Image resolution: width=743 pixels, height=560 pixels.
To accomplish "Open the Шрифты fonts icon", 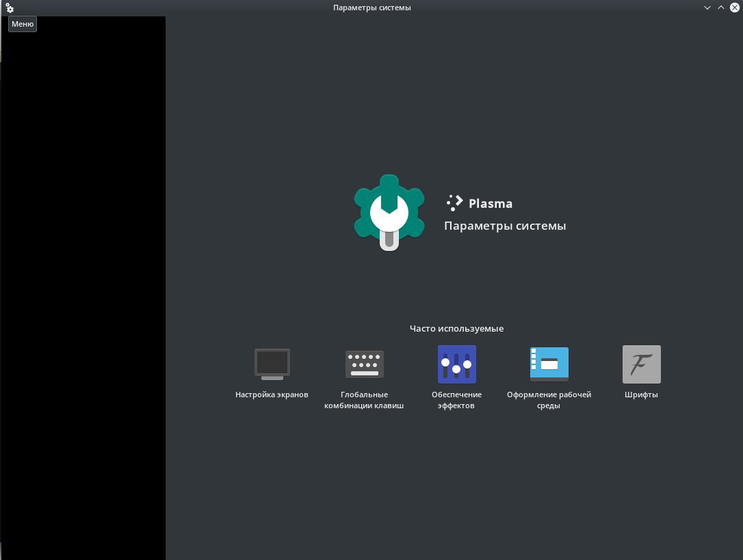I will click(x=641, y=364).
